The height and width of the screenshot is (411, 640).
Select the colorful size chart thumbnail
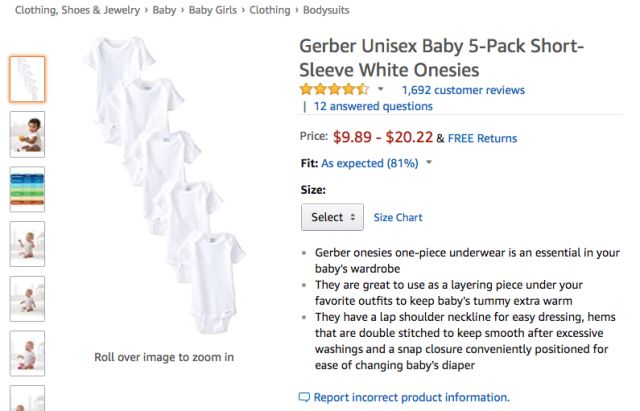[27, 189]
